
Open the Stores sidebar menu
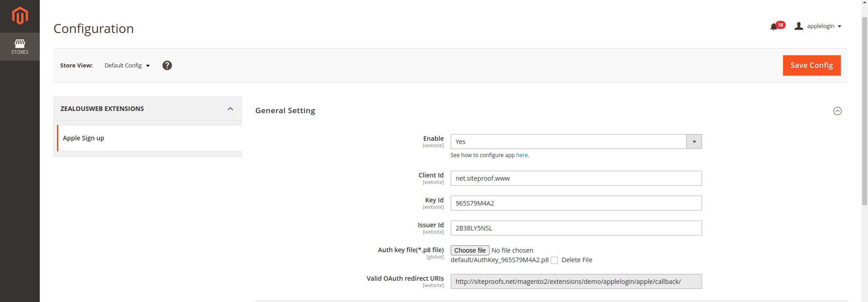(x=20, y=47)
